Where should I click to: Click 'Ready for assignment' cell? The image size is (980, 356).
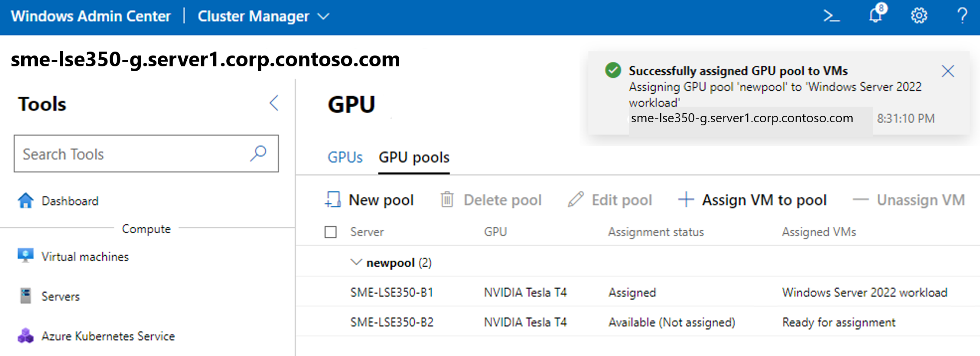point(839,323)
